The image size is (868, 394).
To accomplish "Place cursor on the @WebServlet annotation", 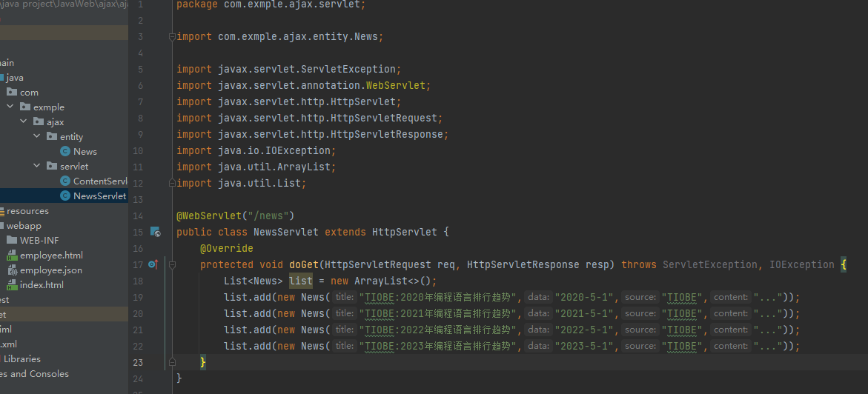I will click(209, 216).
